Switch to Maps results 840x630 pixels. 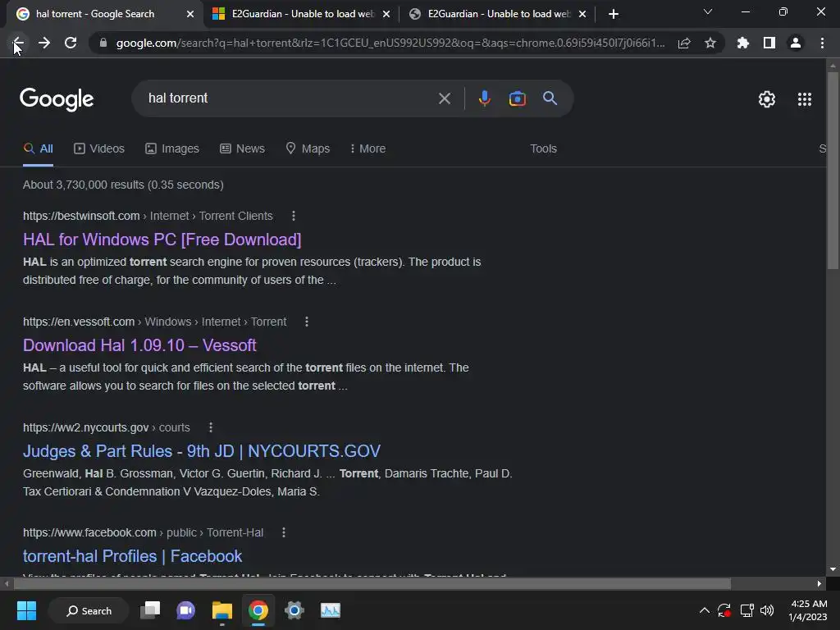coord(308,149)
